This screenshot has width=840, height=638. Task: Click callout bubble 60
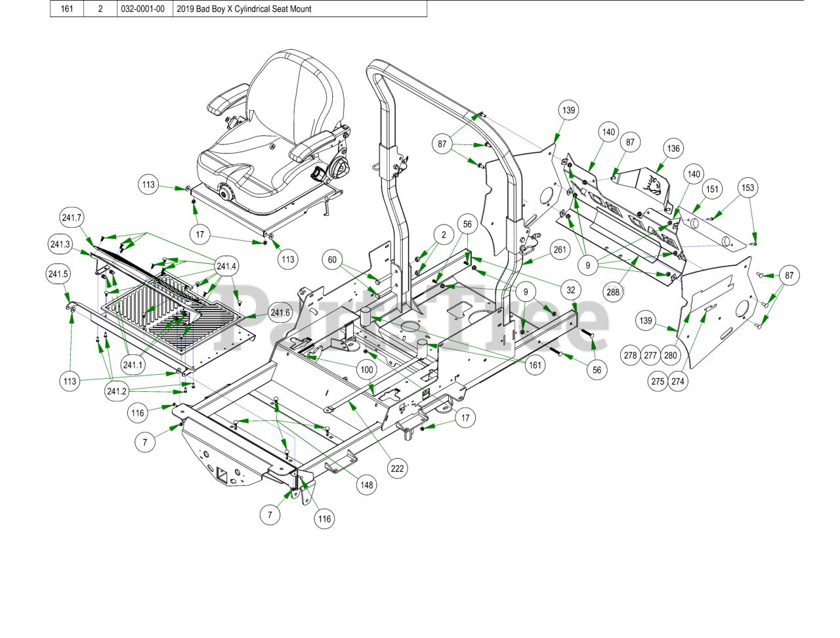332,260
